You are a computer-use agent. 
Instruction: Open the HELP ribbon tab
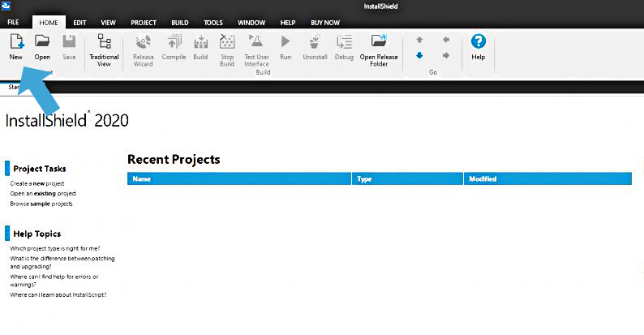click(288, 23)
